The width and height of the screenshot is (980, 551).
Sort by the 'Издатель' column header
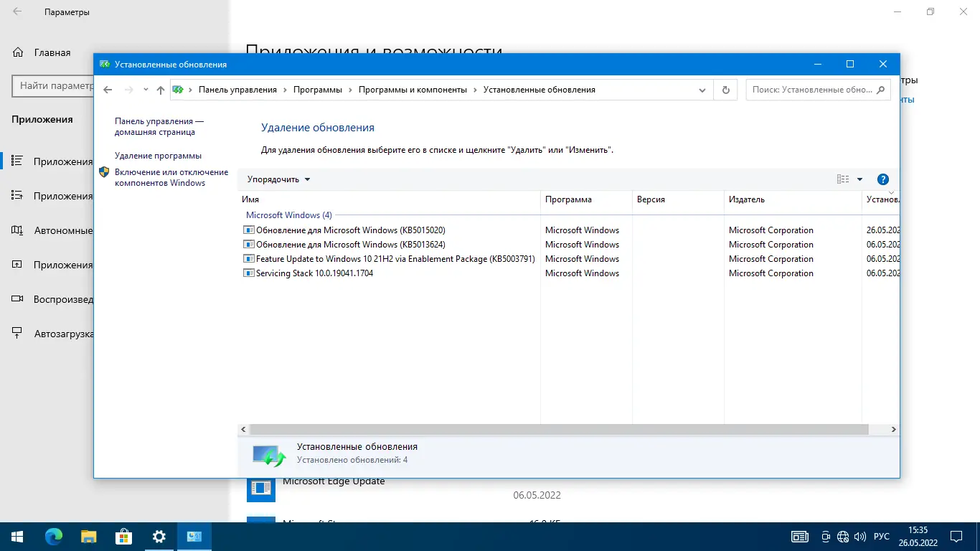(x=793, y=199)
